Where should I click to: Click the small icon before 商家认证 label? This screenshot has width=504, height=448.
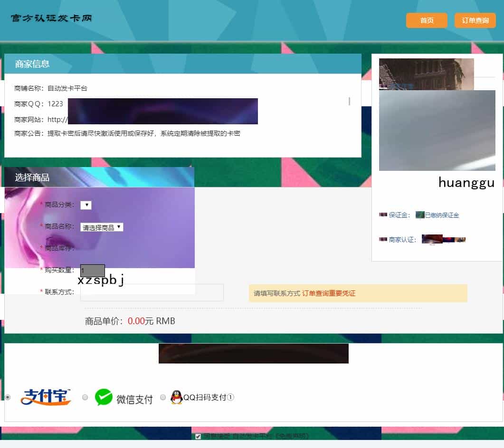pyautogui.click(x=383, y=239)
